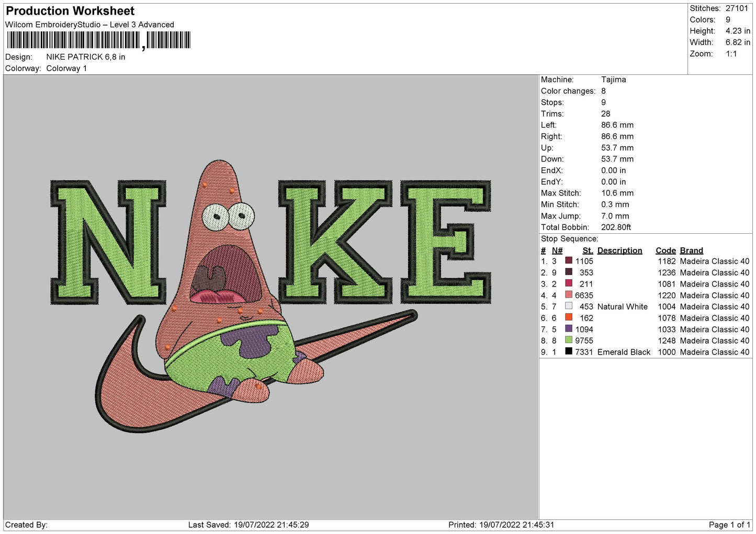Click the crimson swatch in stop sequence row 3
The height and width of the screenshot is (534, 756).
pyautogui.click(x=569, y=283)
